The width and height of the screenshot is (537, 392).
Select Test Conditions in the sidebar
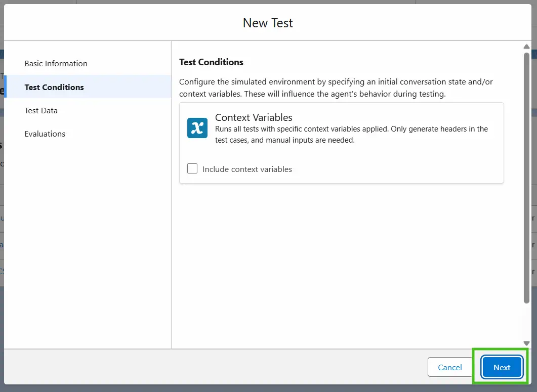click(x=54, y=87)
